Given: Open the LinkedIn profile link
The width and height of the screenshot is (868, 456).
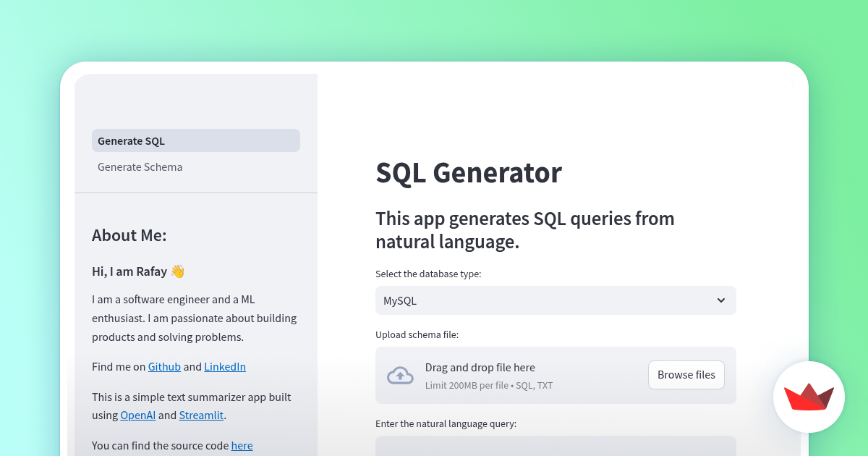Looking at the screenshot, I should coord(225,366).
